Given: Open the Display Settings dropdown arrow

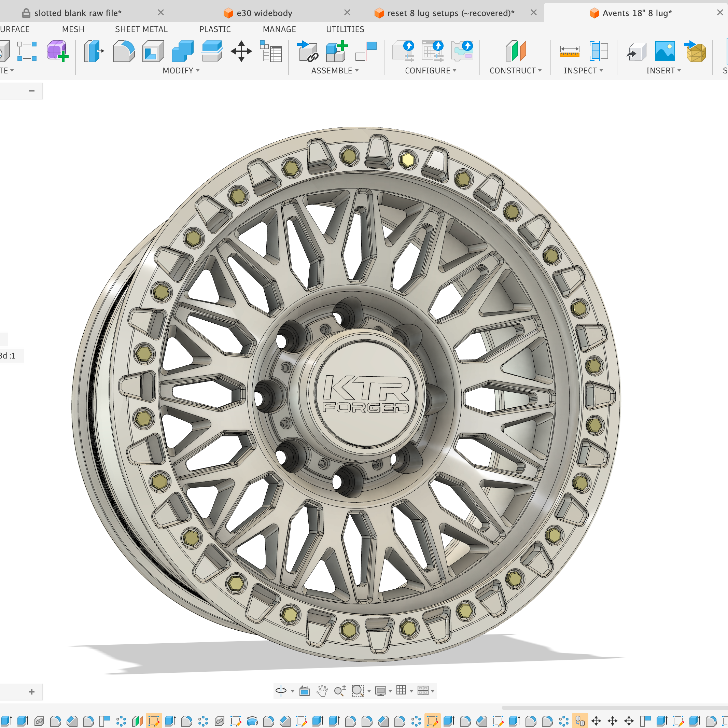Looking at the screenshot, I should (x=390, y=691).
